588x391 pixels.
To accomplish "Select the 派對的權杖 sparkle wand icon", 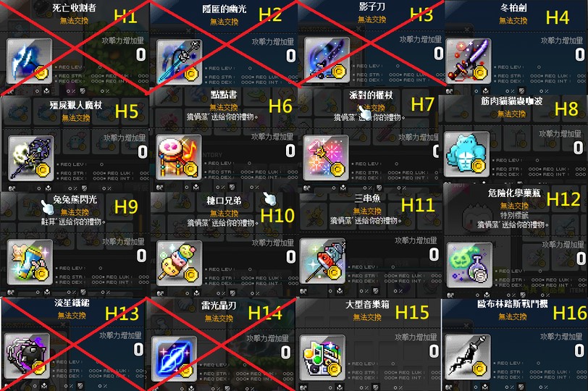I will [326, 158].
